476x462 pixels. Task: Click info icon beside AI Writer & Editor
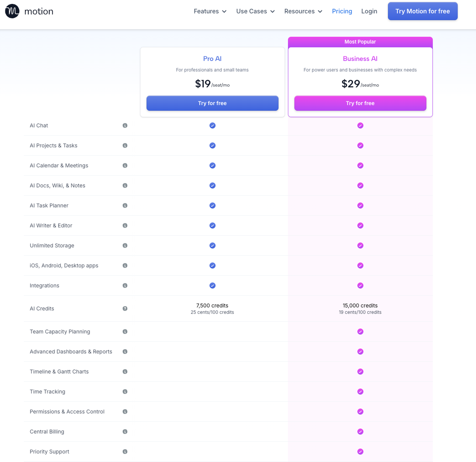[x=125, y=226]
